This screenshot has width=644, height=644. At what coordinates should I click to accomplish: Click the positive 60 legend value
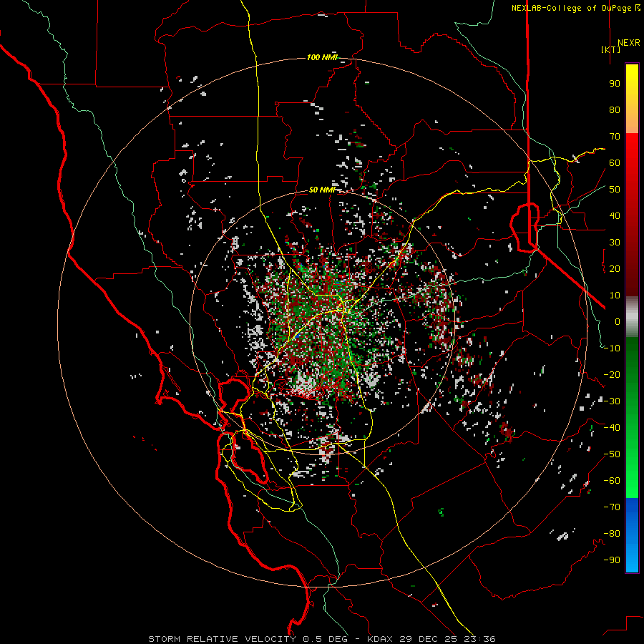click(x=615, y=162)
